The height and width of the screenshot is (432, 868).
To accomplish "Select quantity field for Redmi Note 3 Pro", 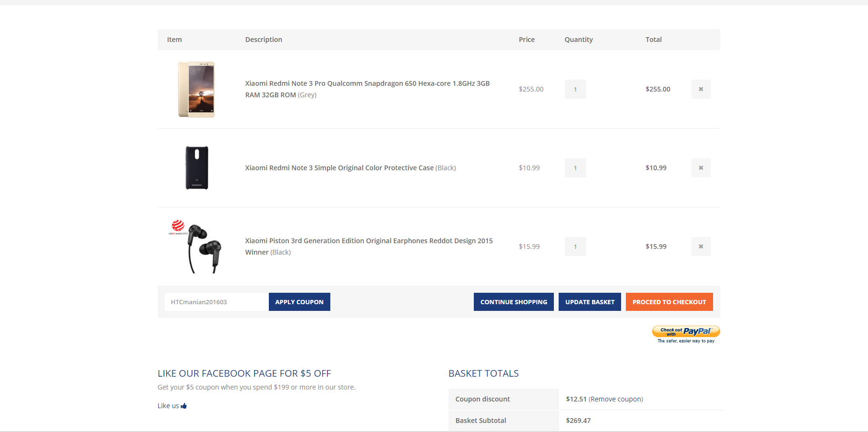I will coord(575,89).
